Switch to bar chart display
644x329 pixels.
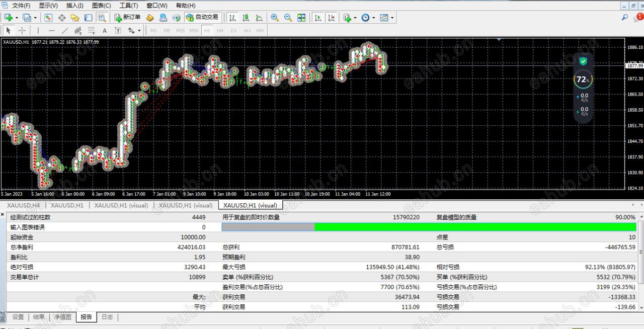(x=232, y=18)
